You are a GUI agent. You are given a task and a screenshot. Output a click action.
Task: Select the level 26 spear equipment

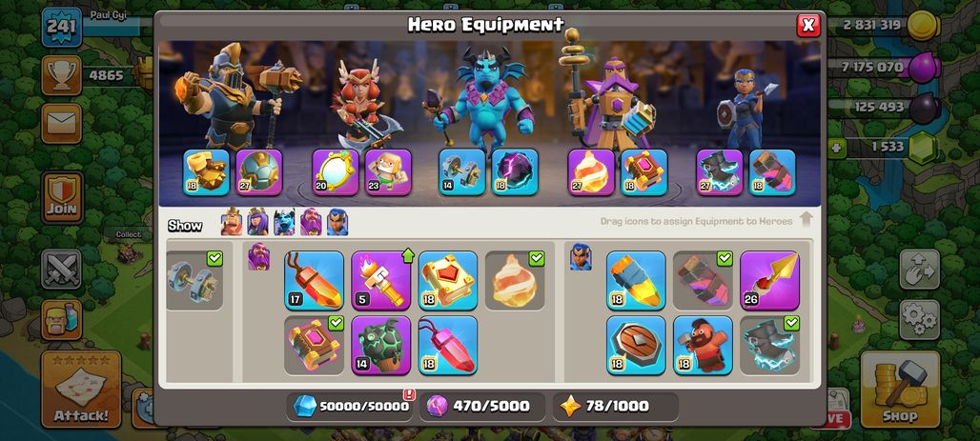tap(769, 280)
